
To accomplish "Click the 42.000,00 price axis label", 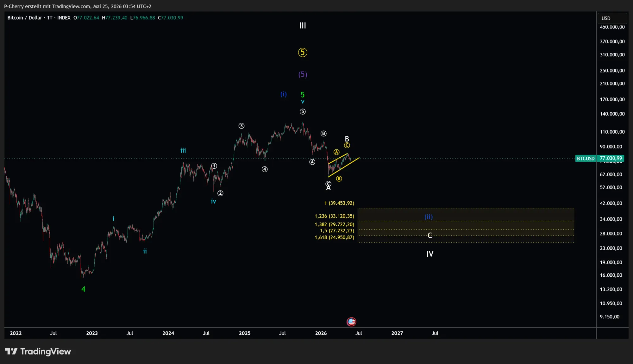I will pos(611,203).
